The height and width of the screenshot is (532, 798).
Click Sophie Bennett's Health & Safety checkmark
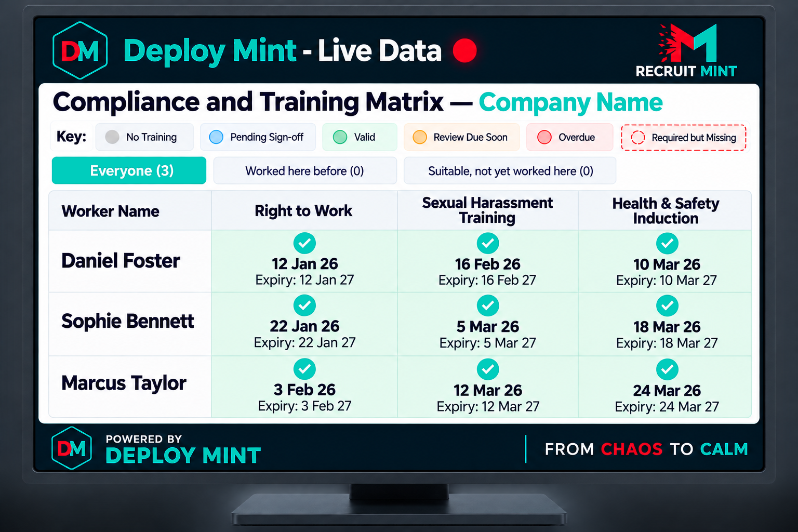pyautogui.click(x=667, y=306)
